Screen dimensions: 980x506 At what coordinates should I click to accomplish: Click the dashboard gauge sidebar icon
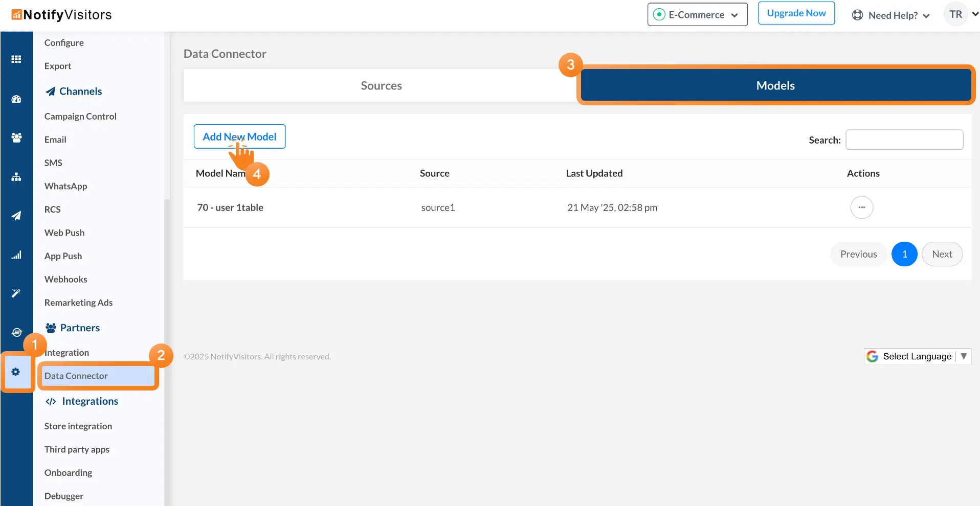click(16, 99)
